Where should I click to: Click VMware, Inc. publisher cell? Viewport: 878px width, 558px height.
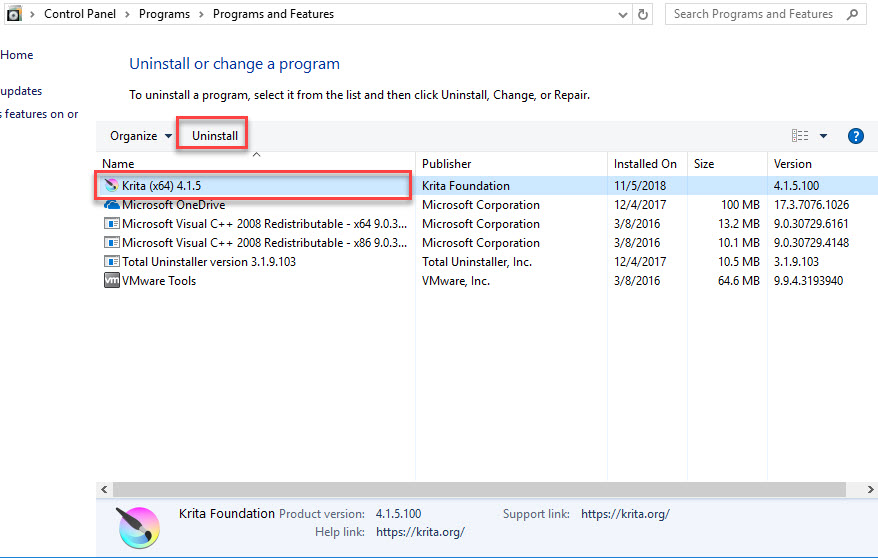(456, 281)
